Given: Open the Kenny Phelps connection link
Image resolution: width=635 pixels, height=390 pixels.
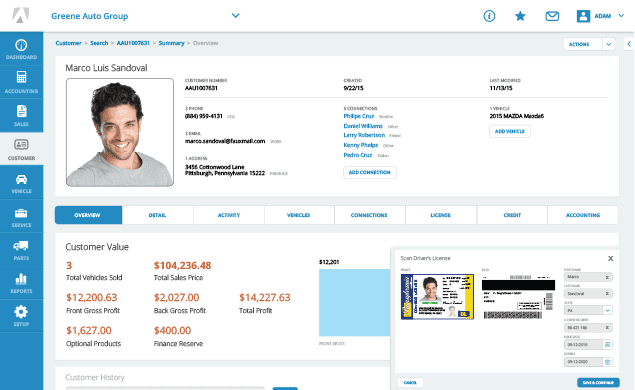Looking at the screenshot, I should coord(360,145).
